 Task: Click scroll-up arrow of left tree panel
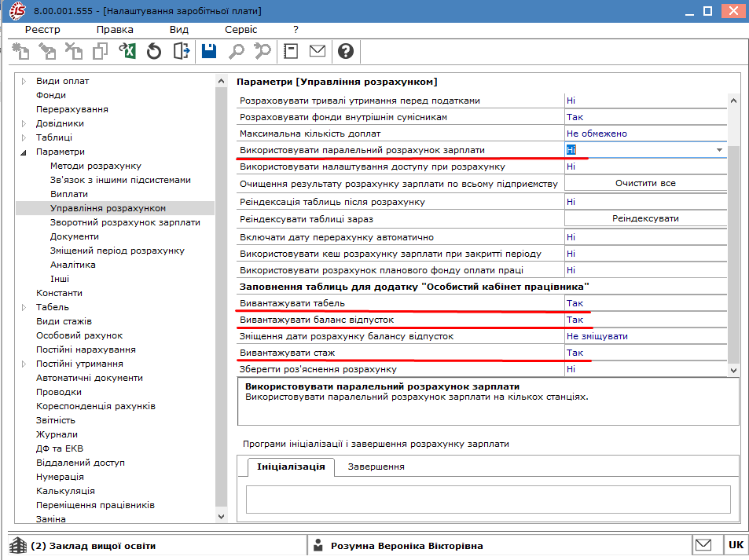coord(221,81)
